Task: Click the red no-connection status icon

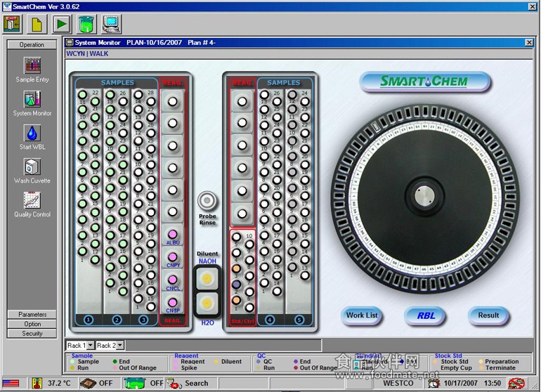Action: [x=516, y=383]
